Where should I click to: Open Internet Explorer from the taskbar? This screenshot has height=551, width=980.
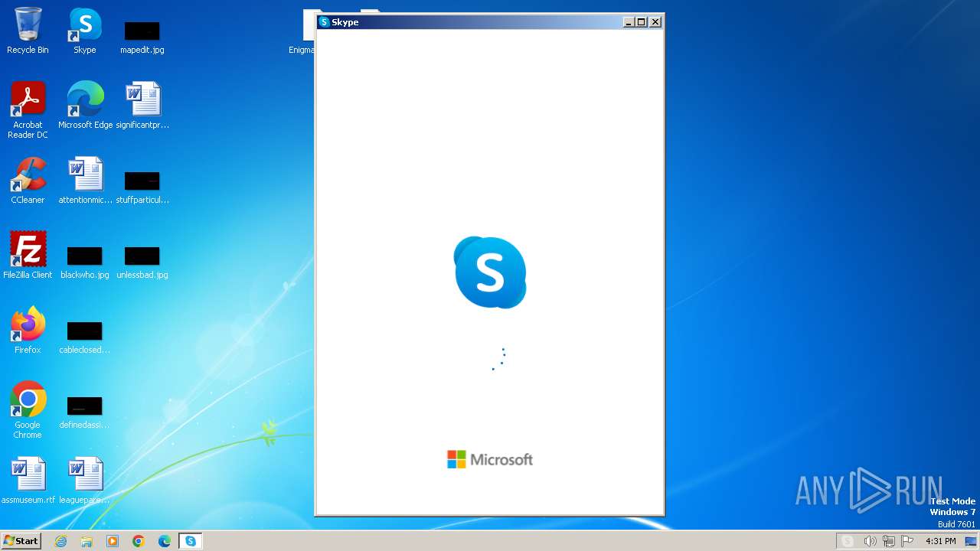61,541
